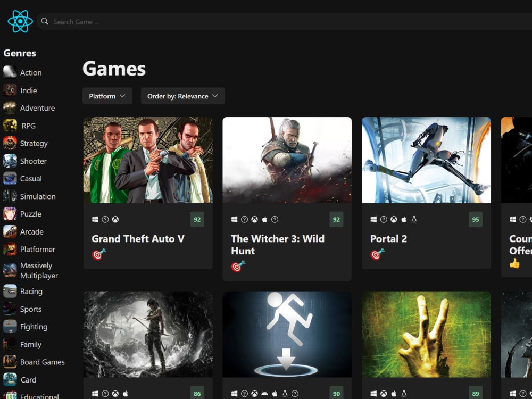Select the Adventure genre
This screenshot has height=399, width=532.
click(x=37, y=108)
